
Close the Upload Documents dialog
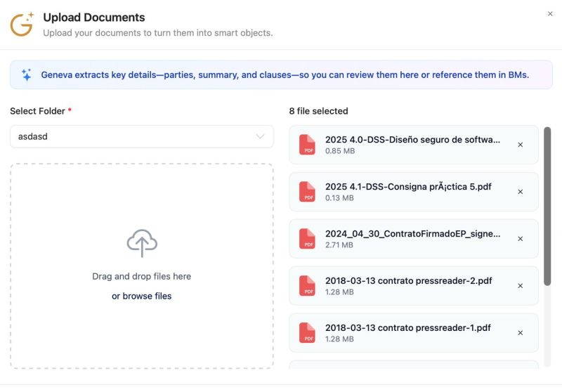pyautogui.click(x=550, y=13)
